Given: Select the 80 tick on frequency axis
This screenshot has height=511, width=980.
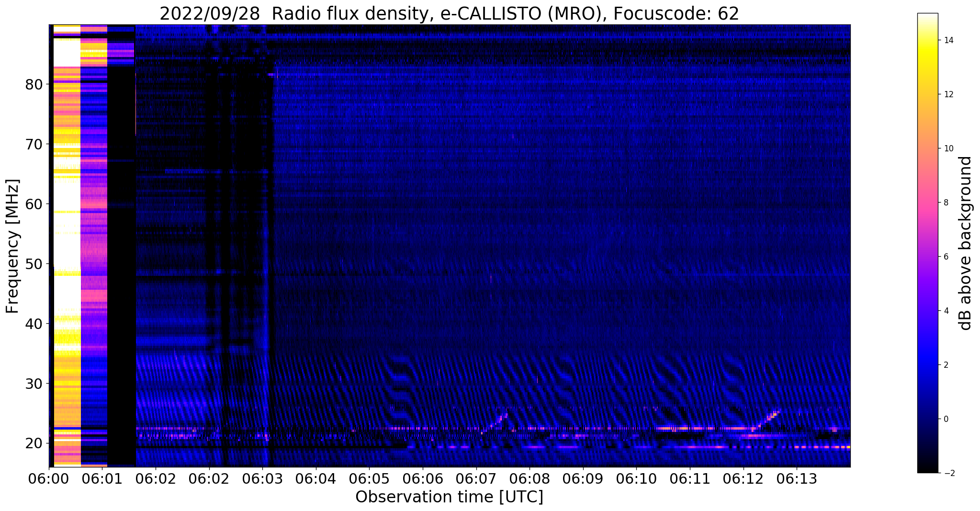Looking at the screenshot, I should [x=34, y=84].
